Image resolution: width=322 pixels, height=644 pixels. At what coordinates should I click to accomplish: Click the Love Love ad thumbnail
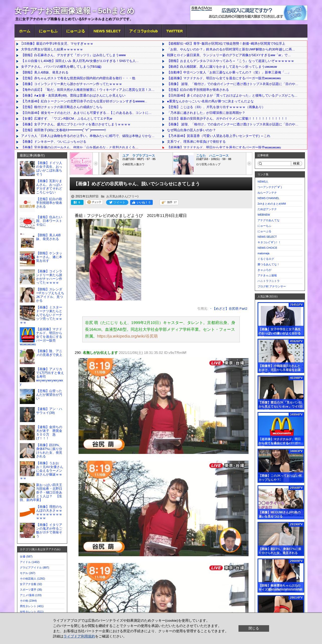click(81, 164)
